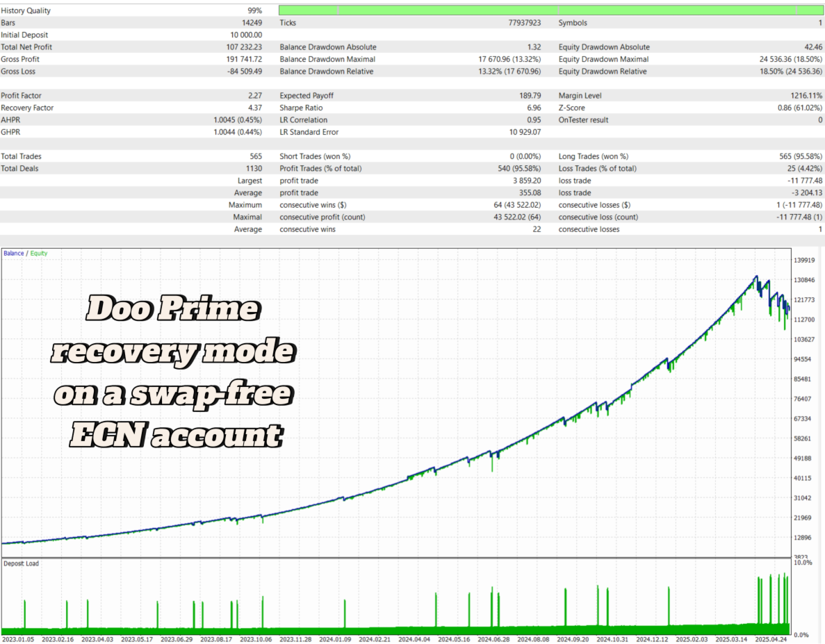825x644 pixels.
Task: Select the Symbols label
Action: point(573,23)
